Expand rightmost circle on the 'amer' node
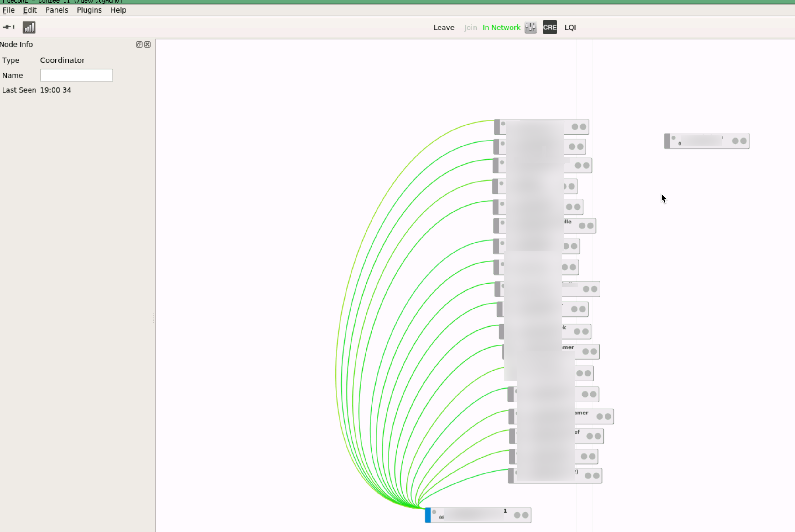The height and width of the screenshot is (532, 795). pyautogui.click(x=608, y=417)
